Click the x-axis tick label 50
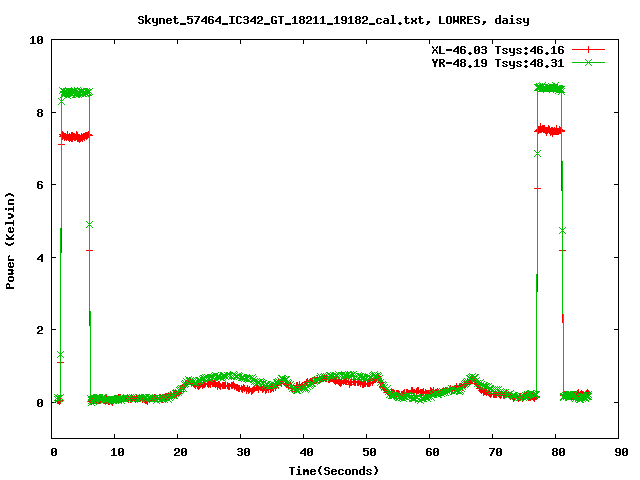Image resolution: width=640 pixels, height=480 pixels. coord(369,452)
